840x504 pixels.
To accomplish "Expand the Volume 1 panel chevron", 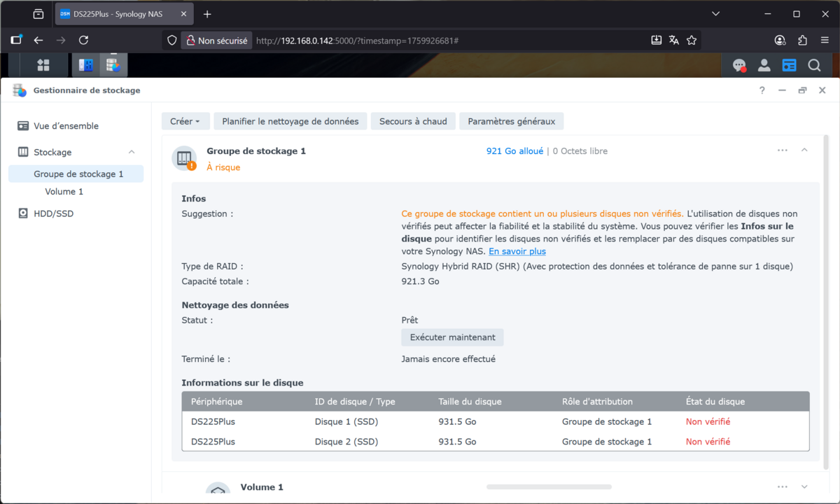I will tap(804, 487).
